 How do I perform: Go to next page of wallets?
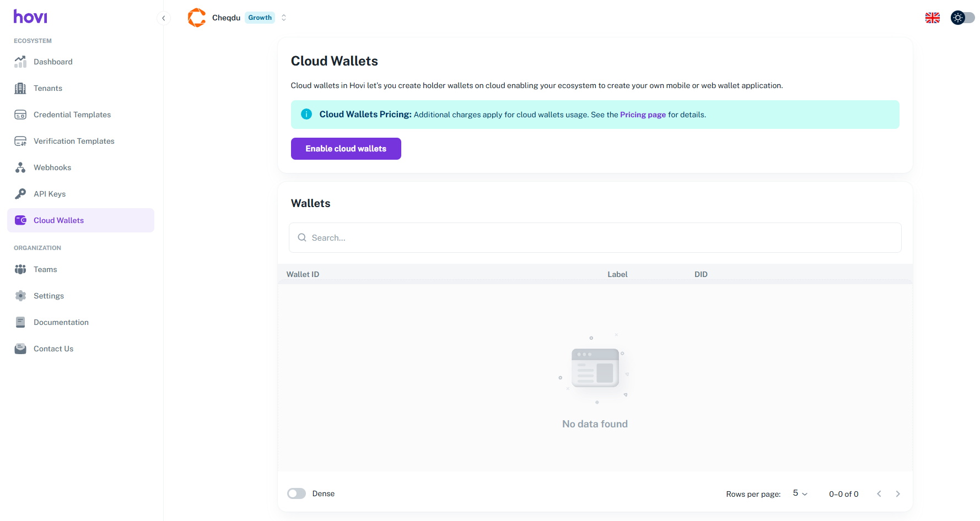click(898, 493)
